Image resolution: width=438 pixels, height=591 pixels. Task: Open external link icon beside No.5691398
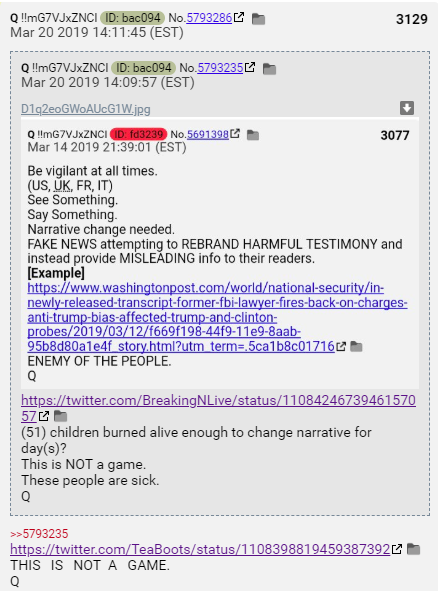(x=235, y=133)
